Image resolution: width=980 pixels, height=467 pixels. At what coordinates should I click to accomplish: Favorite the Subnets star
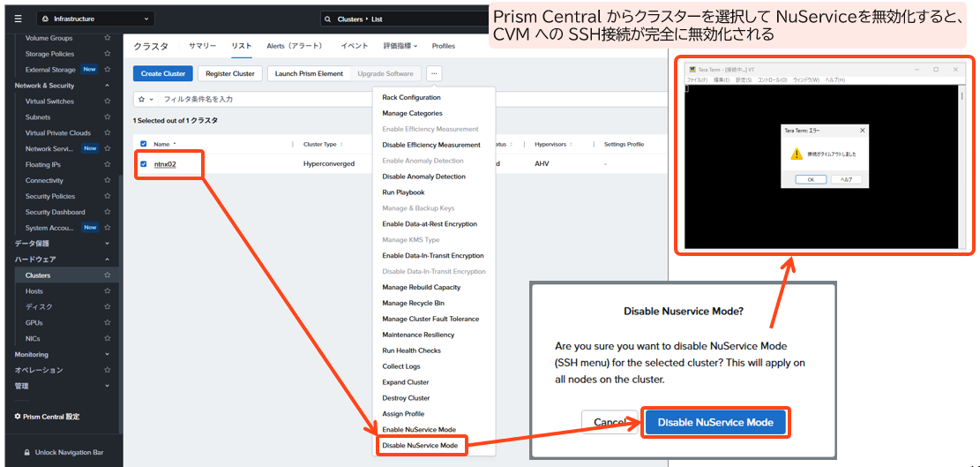click(108, 117)
